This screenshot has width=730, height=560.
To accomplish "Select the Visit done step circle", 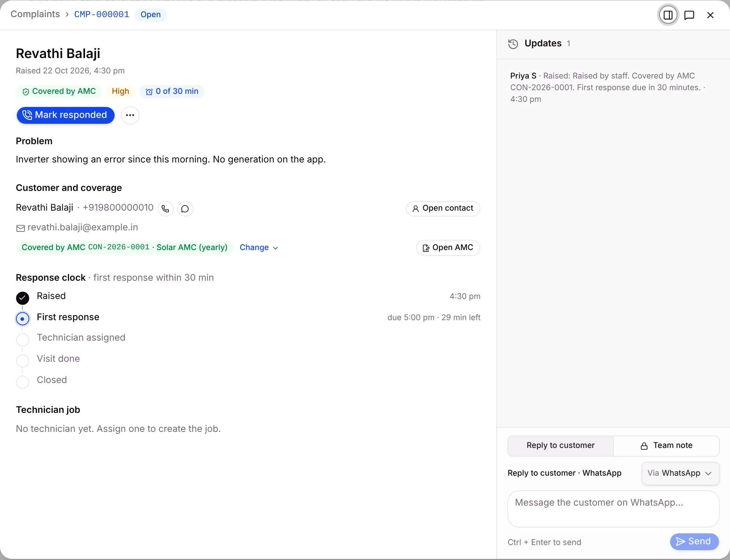I will (23, 361).
